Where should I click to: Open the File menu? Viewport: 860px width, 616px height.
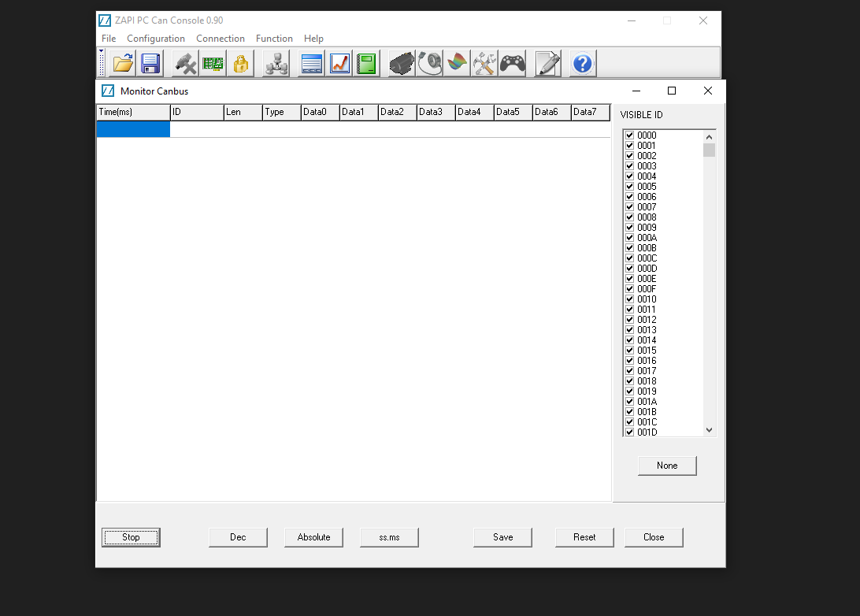coord(109,39)
